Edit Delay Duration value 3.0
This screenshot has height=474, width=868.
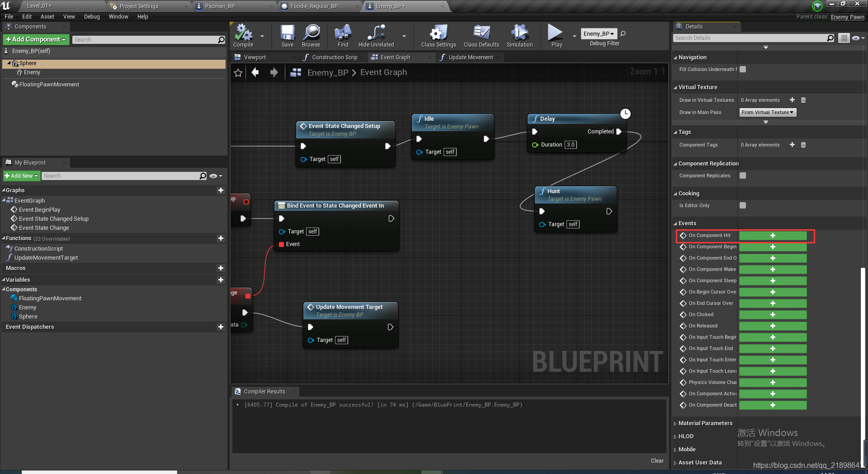coord(571,145)
